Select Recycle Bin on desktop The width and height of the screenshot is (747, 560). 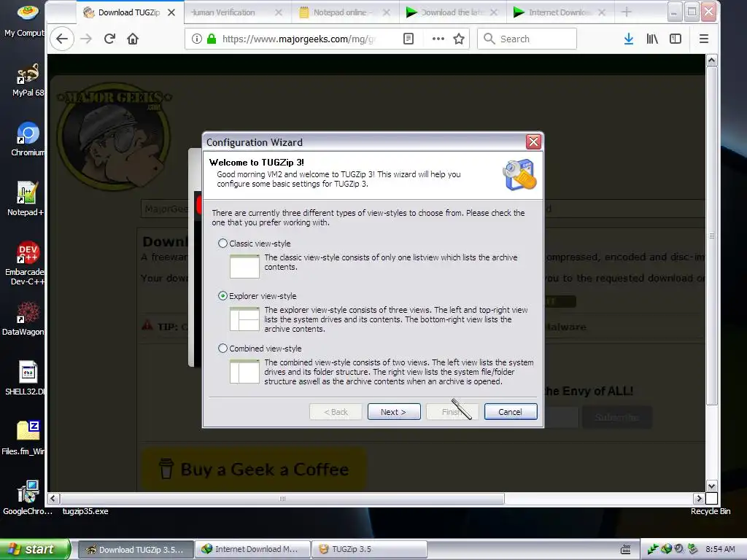click(711, 511)
